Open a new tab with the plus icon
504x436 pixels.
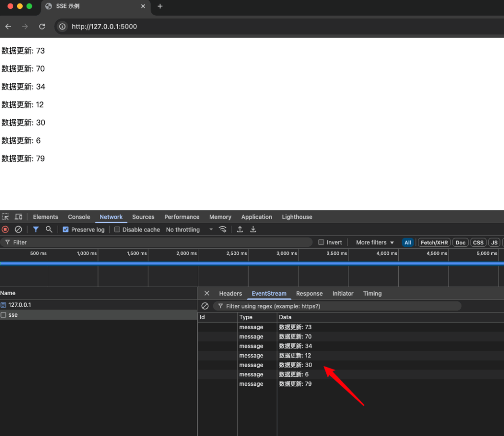[160, 6]
